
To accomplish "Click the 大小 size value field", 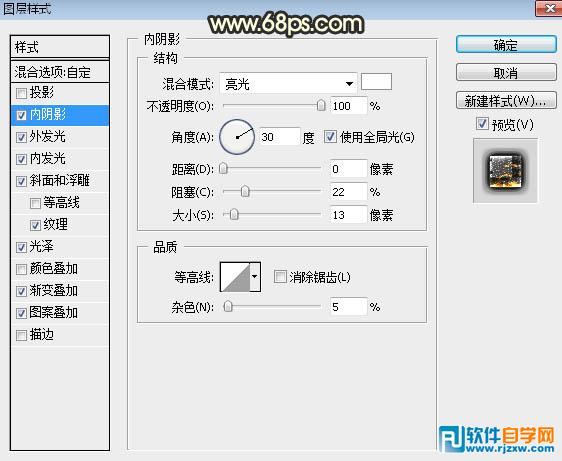I will click(349, 215).
